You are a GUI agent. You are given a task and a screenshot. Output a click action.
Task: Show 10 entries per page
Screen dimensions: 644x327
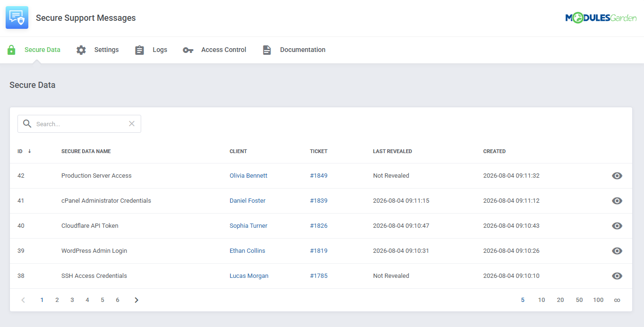[x=542, y=300]
